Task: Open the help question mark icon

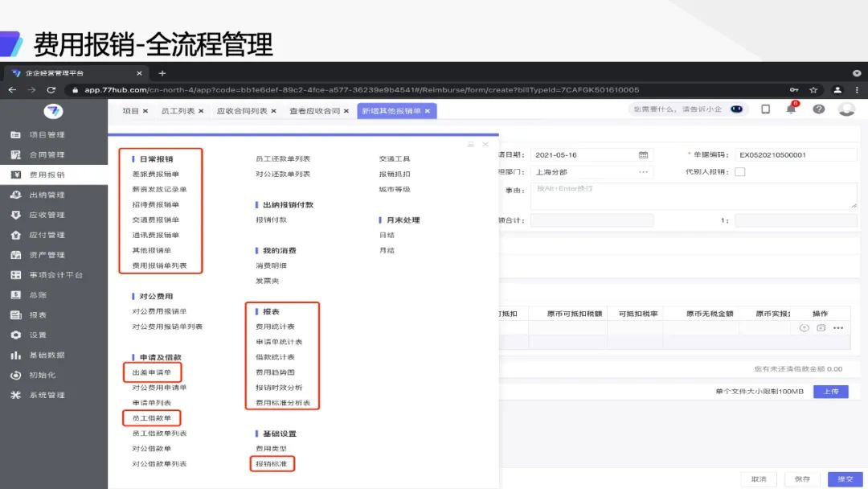Action: pyautogui.click(x=818, y=109)
